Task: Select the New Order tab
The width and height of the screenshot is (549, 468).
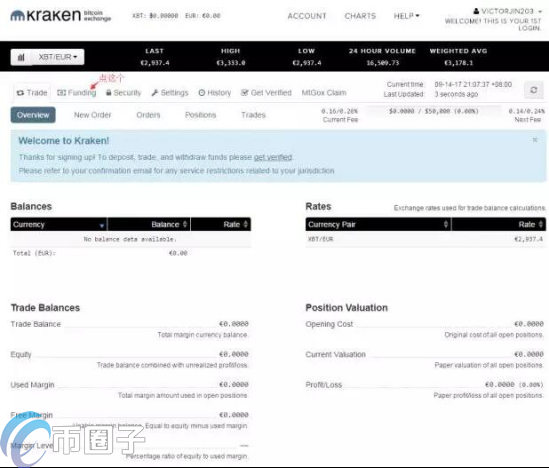Action: click(x=92, y=115)
